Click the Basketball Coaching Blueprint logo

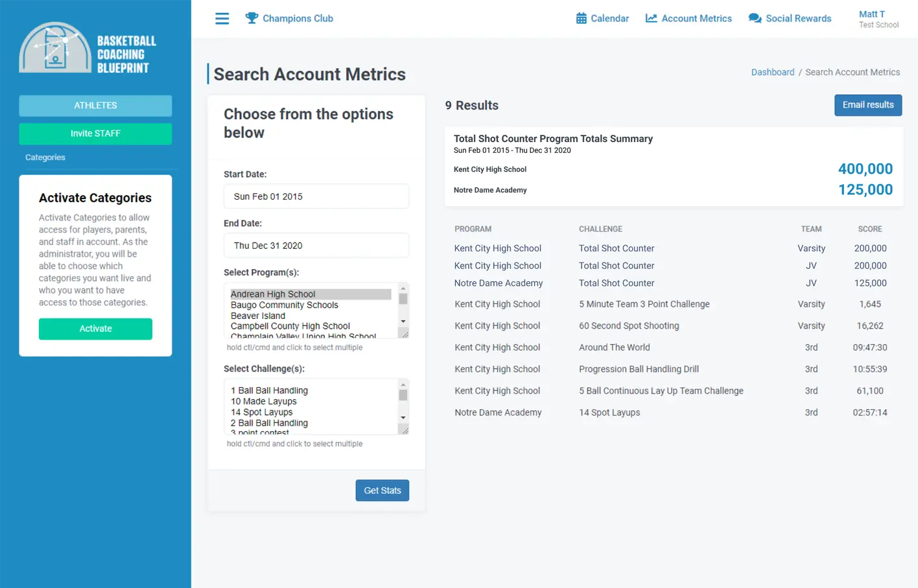[88, 48]
